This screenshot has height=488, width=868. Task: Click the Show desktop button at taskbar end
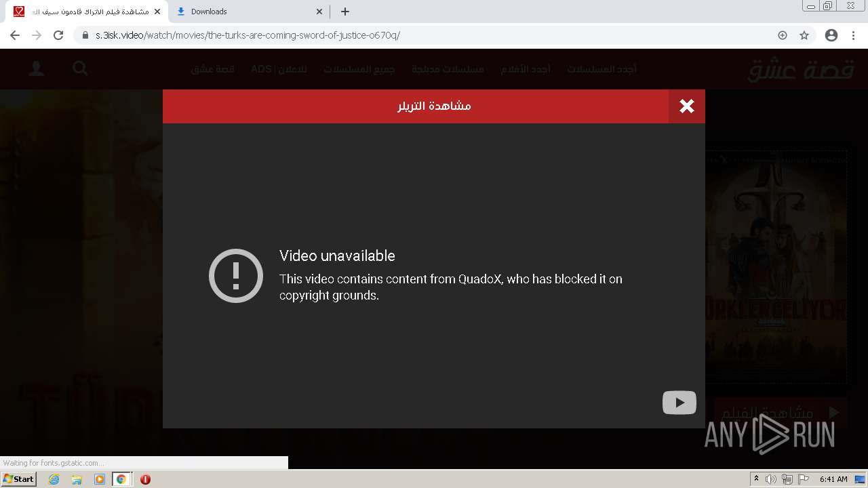tap(861, 479)
